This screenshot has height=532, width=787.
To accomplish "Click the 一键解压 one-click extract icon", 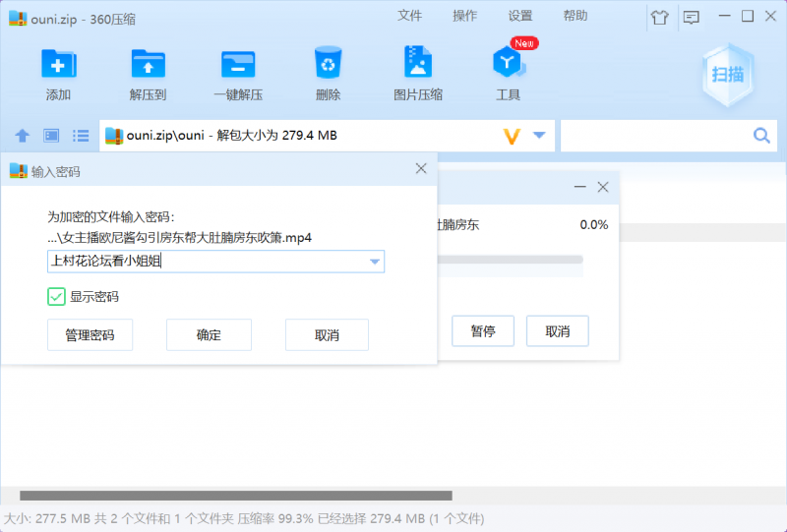I will 238,64.
